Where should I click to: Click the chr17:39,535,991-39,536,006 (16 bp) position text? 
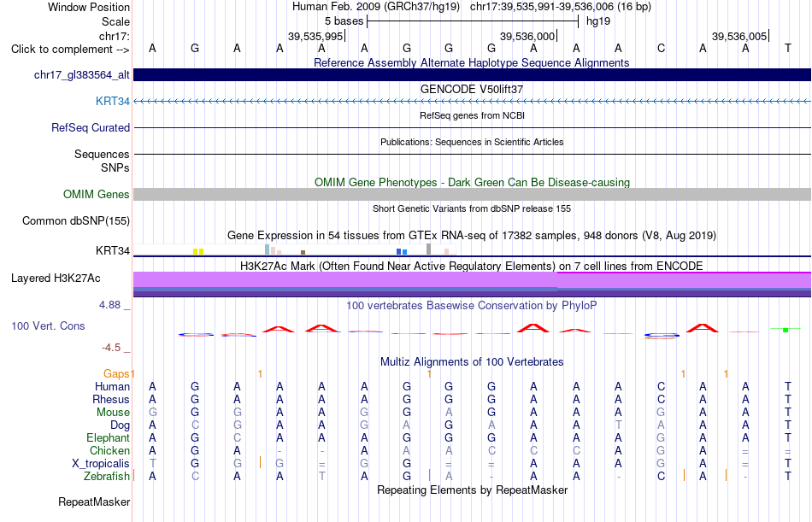(561, 7)
